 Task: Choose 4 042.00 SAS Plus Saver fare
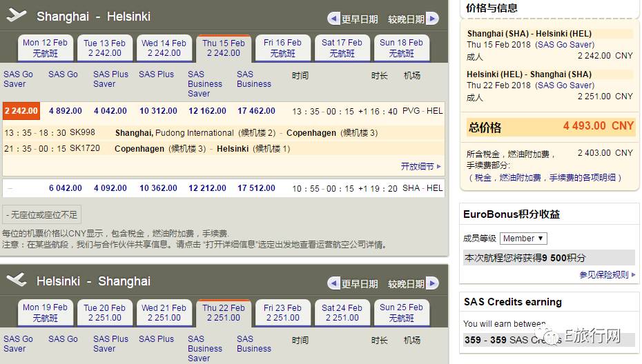click(110, 111)
